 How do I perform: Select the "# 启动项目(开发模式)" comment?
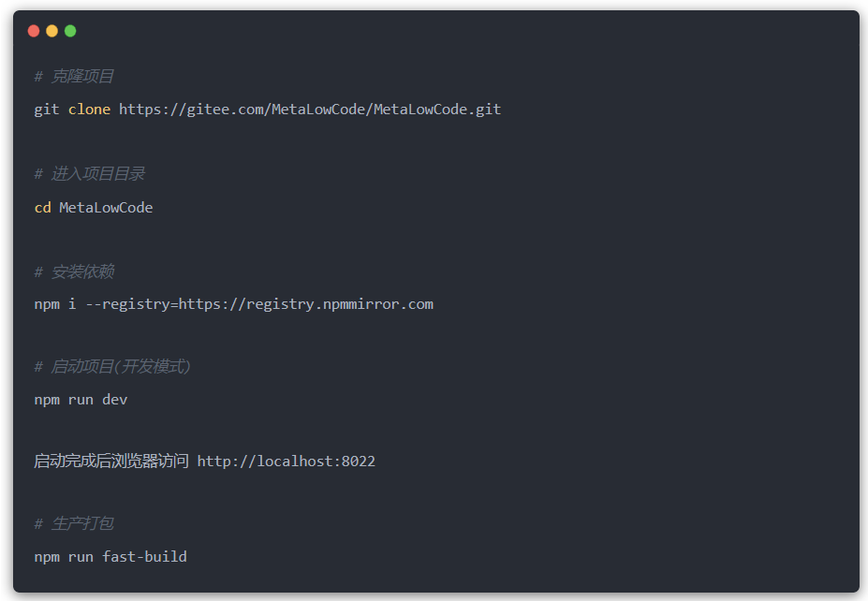coord(112,367)
